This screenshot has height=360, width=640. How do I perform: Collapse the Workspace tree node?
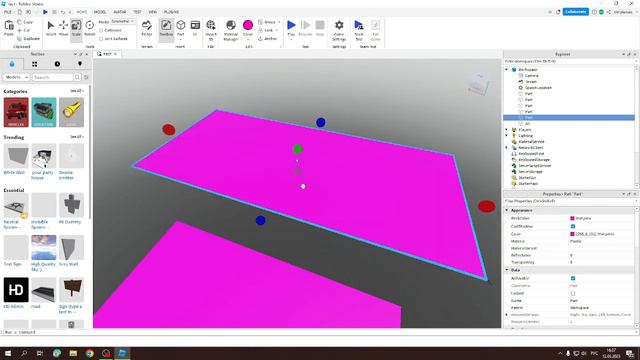(507, 70)
